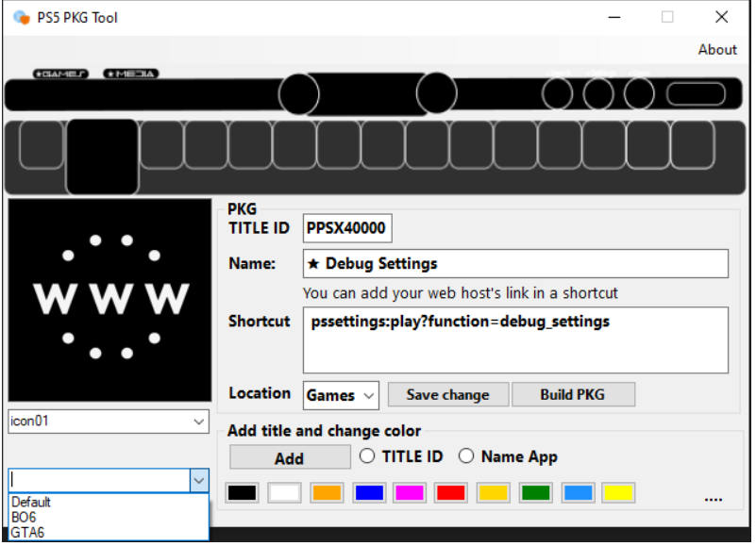This screenshot has height=546, width=756.
Task: Click the first small app tile
Action: [x=41, y=144]
